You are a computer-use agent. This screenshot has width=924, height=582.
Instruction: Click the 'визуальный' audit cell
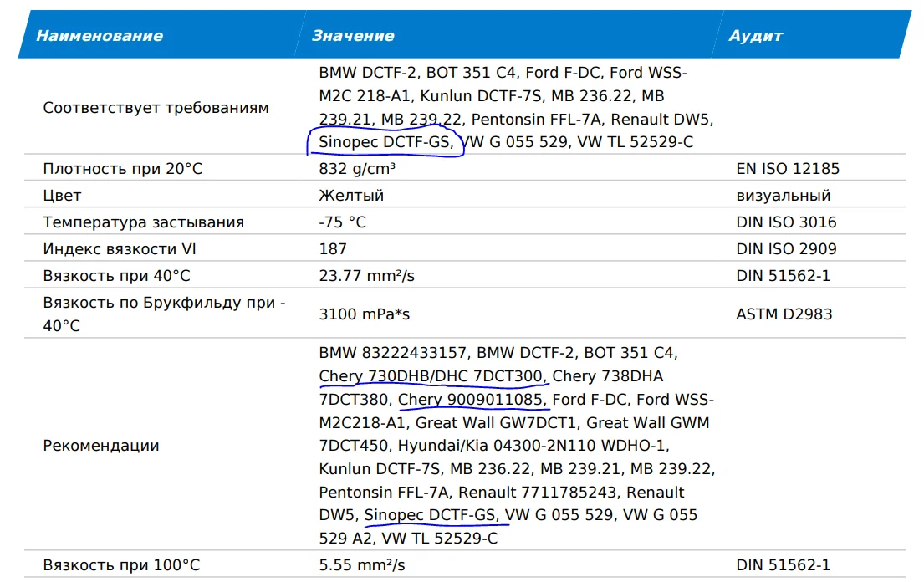pos(784,196)
